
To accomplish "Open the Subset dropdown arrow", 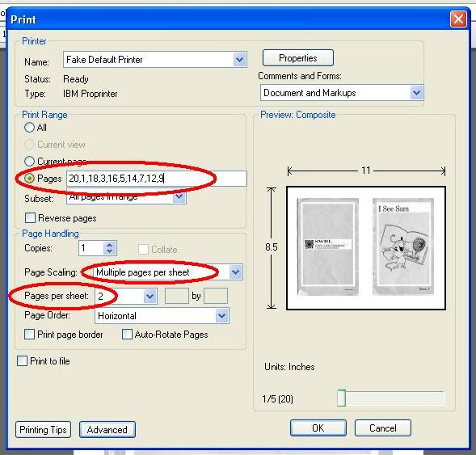I will click(179, 197).
